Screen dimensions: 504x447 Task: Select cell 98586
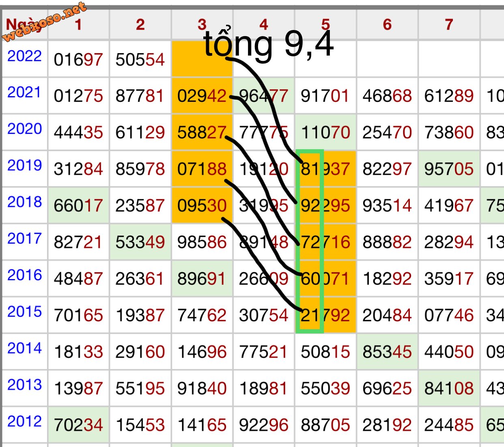[202, 243]
